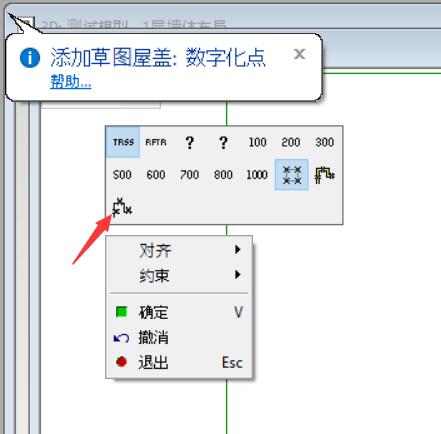Select the rectangular four-point digitize icon
This screenshot has height=434, width=441.
(292, 175)
